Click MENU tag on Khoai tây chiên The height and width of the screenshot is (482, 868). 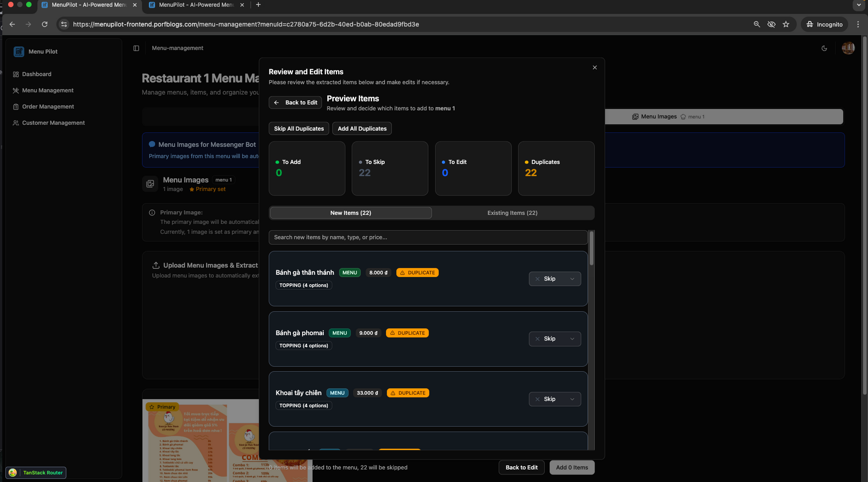point(337,393)
